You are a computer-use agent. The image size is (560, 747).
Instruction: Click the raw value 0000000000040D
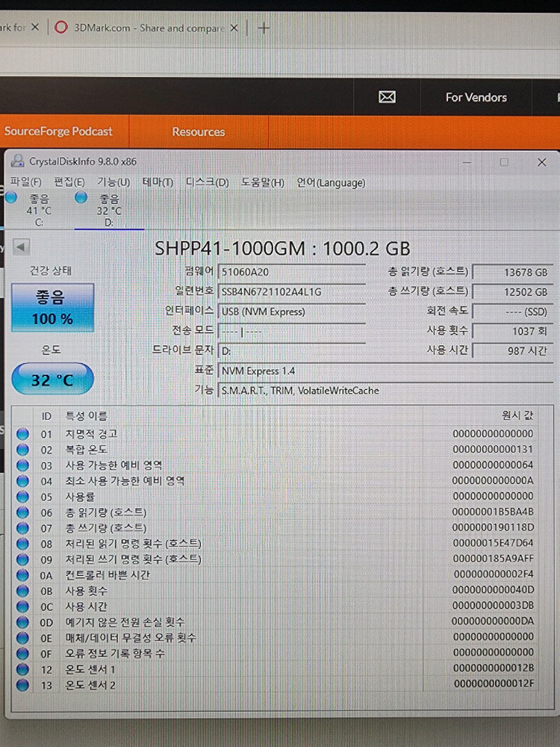(494, 590)
